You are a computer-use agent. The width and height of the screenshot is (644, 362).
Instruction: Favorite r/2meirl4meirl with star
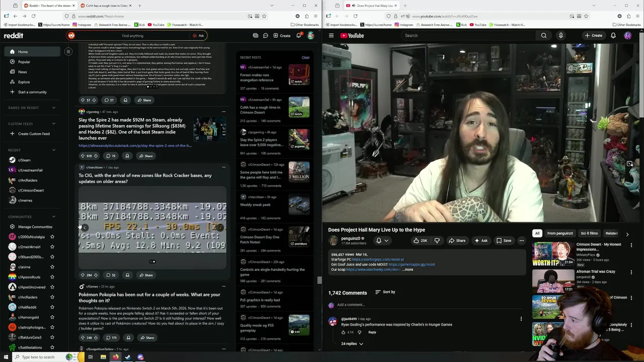pyautogui.click(x=52, y=247)
